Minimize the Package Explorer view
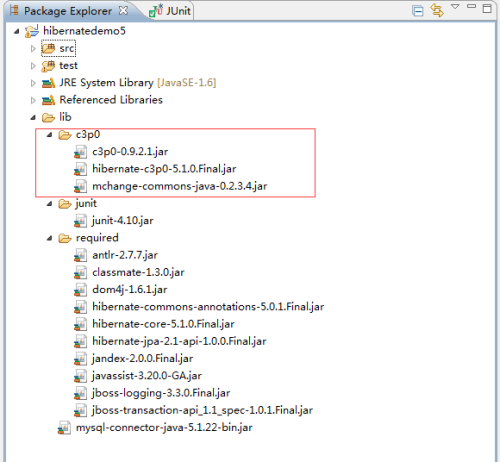The height and width of the screenshot is (462, 500). pos(471,6)
